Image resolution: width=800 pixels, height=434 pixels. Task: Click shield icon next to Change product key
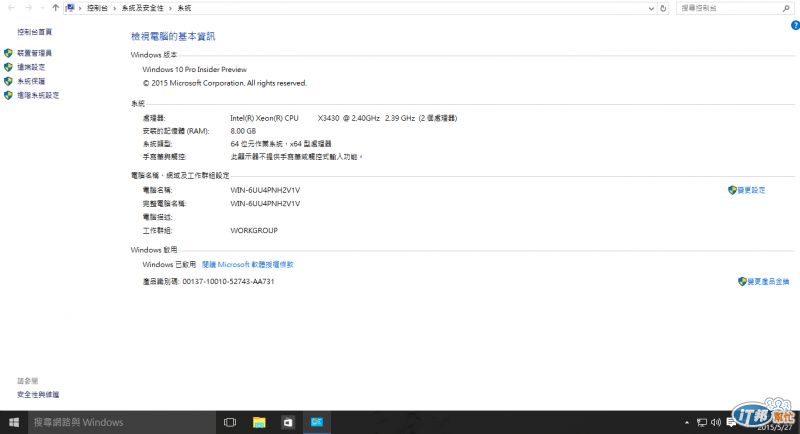(x=742, y=282)
